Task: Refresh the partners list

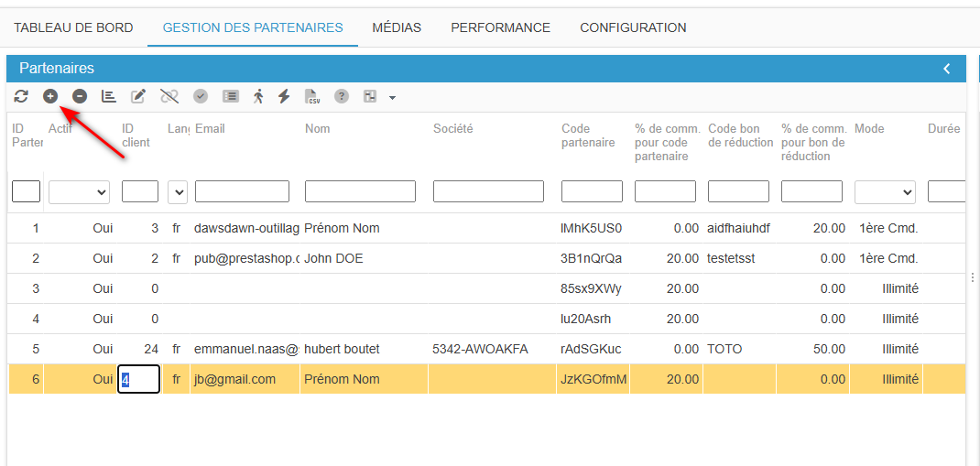Action: click(x=21, y=96)
